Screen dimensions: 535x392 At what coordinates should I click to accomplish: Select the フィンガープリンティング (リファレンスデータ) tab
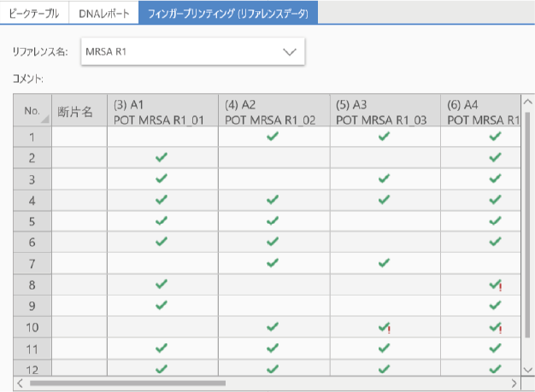tap(228, 13)
